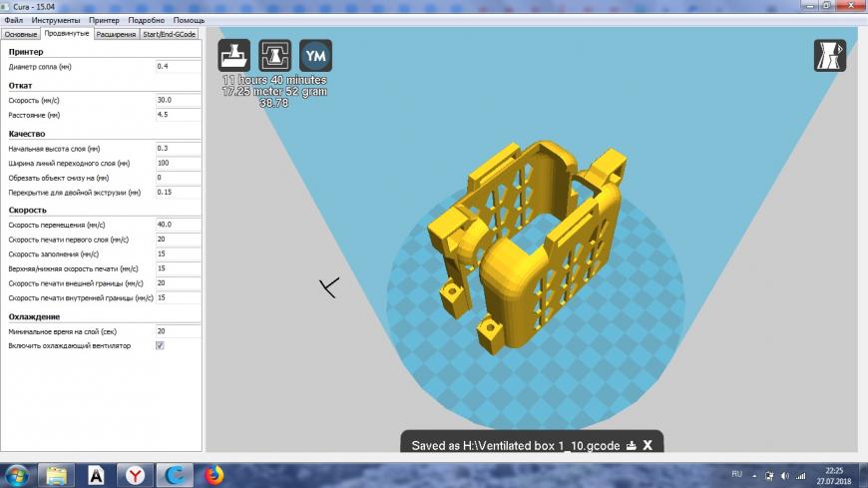Show hidden tray icons arrow
868x488 pixels.
[754, 476]
